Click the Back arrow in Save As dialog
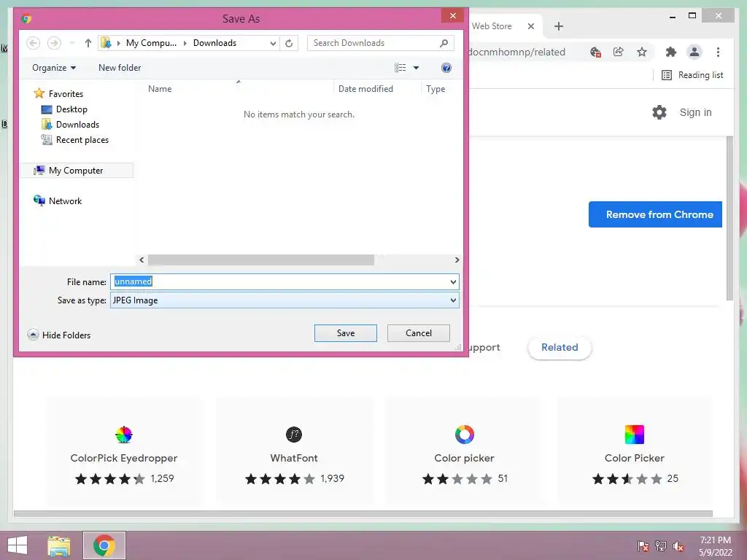Viewport: 747px width, 560px height. 33,43
